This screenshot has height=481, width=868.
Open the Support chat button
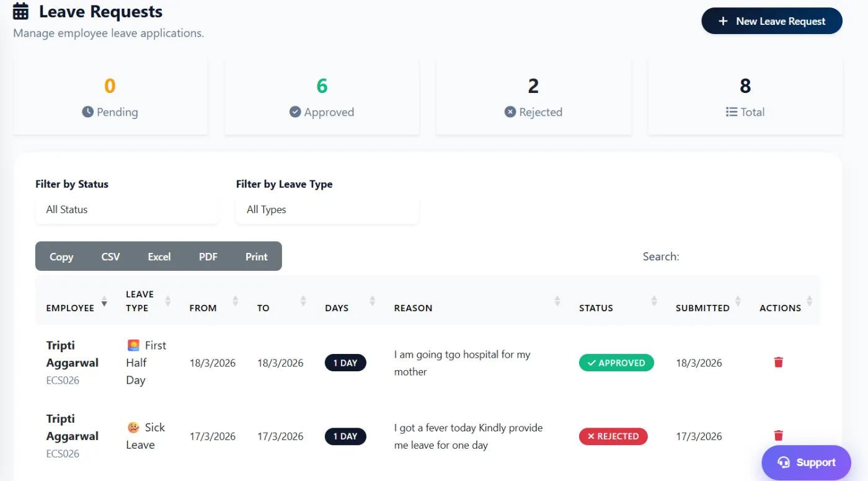[807, 462]
